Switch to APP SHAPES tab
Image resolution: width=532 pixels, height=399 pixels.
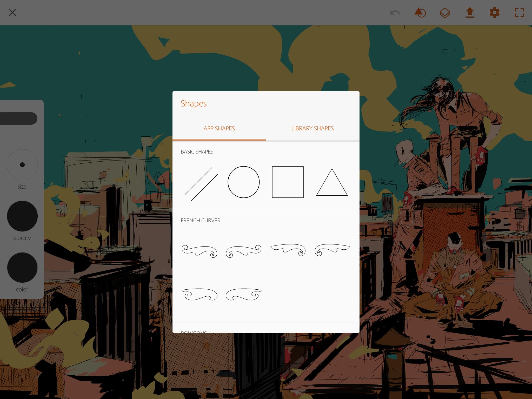tap(219, 128)
